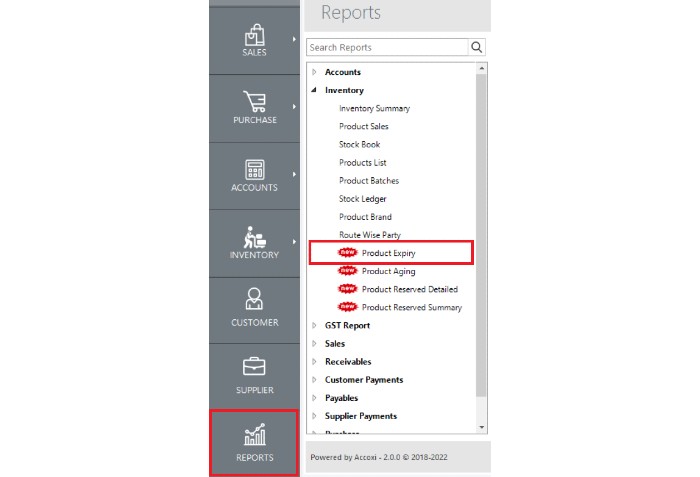The height and width of the screenshot is (477, 700).
Task: Open the Accounts calculator icon
Action: (254, 170)
